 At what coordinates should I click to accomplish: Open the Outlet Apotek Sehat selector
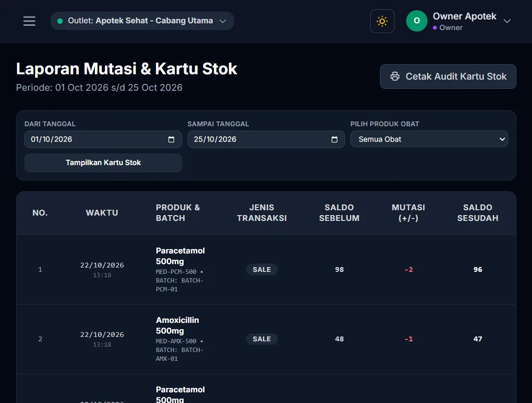pos(142,21)
